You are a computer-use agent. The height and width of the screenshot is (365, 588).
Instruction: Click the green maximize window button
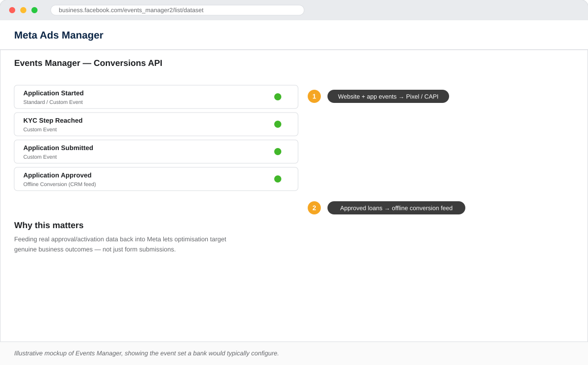pos(34,10)
